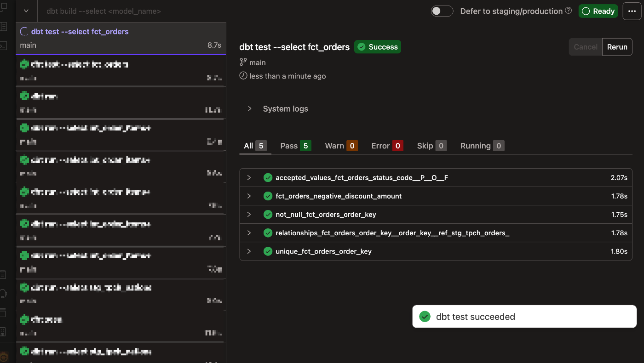Click the 1.80s duration value

tap(619, 251)
